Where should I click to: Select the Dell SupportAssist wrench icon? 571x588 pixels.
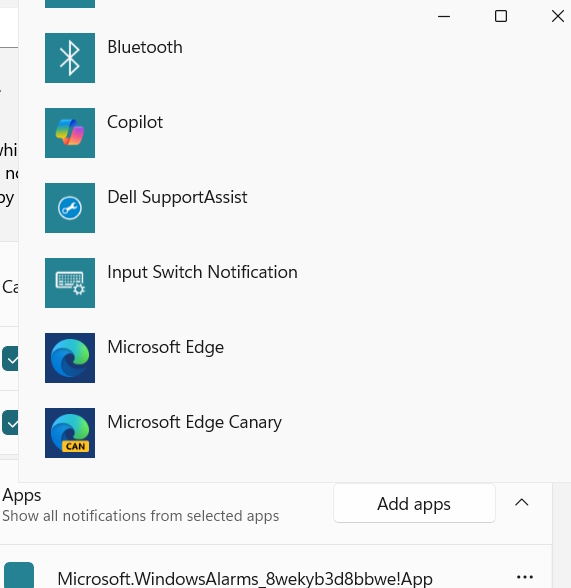click(70, 208)
